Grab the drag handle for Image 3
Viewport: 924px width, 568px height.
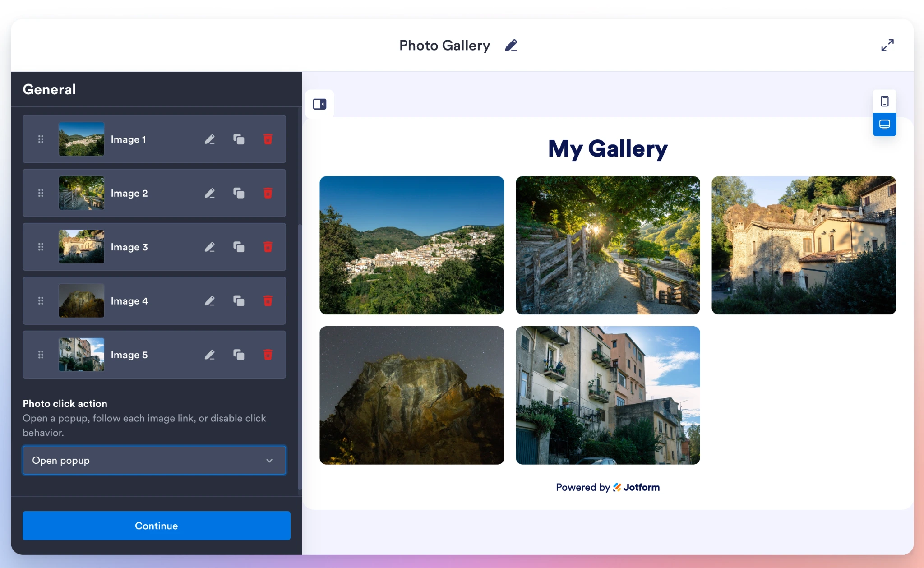click(41, 247)
